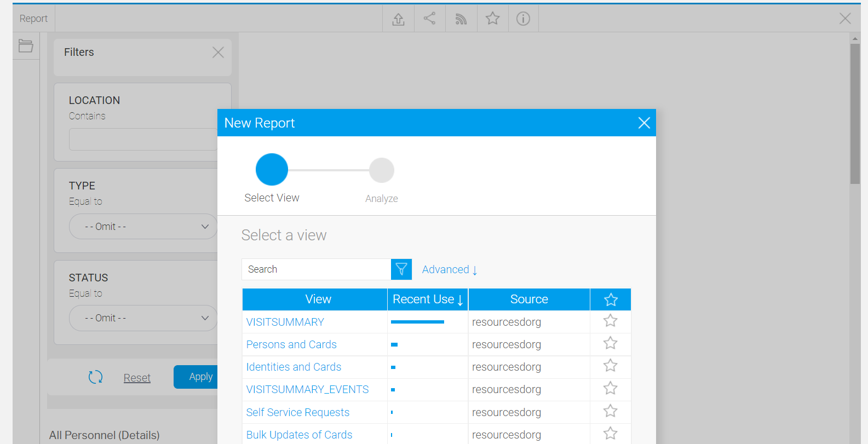Click the LOCATION contains text field
The image size is (868, 444).
point(143,140)
